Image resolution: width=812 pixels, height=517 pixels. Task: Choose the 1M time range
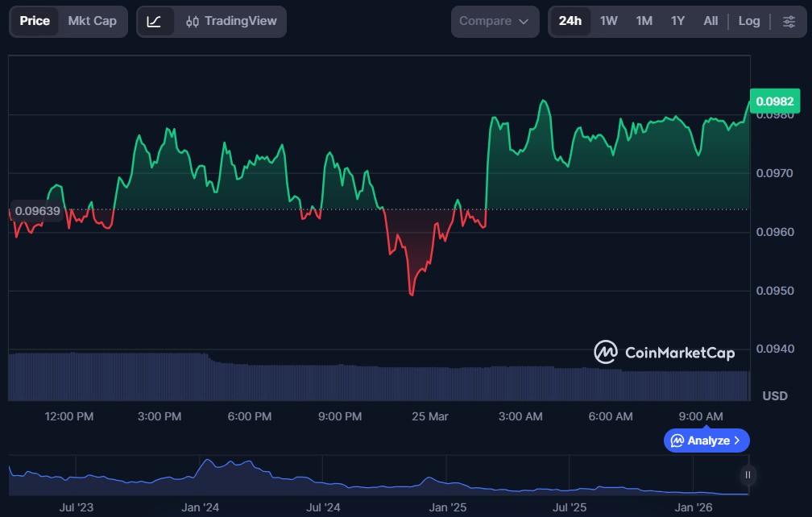644,22
